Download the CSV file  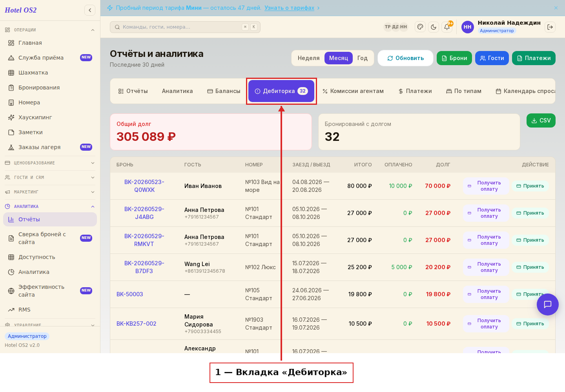pos(541,120)
